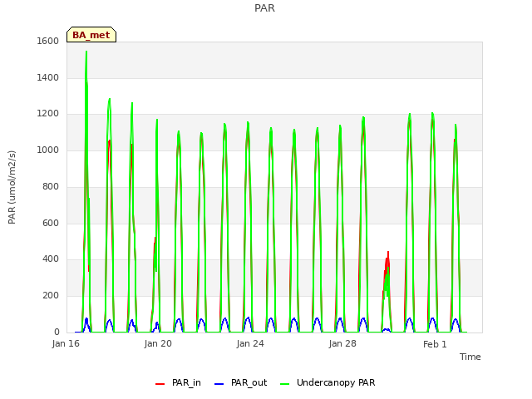Click the 1000 y-axis tick label

(x=48, y=150)
